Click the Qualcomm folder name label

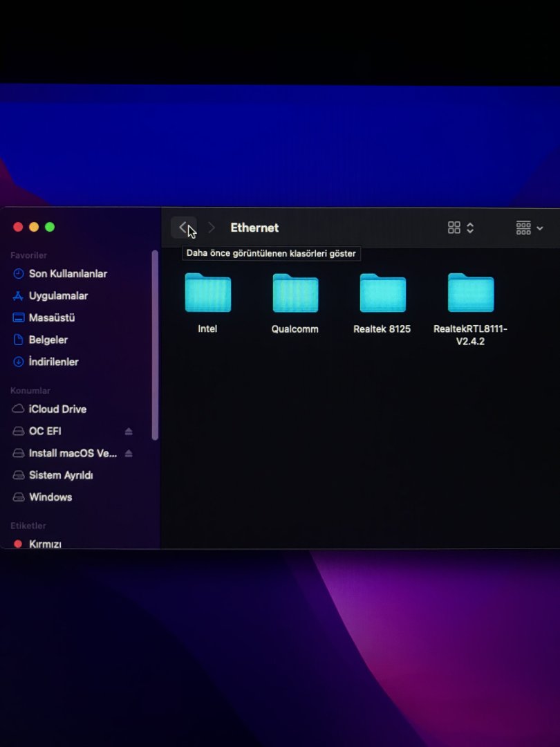click(x=295, y=329)
